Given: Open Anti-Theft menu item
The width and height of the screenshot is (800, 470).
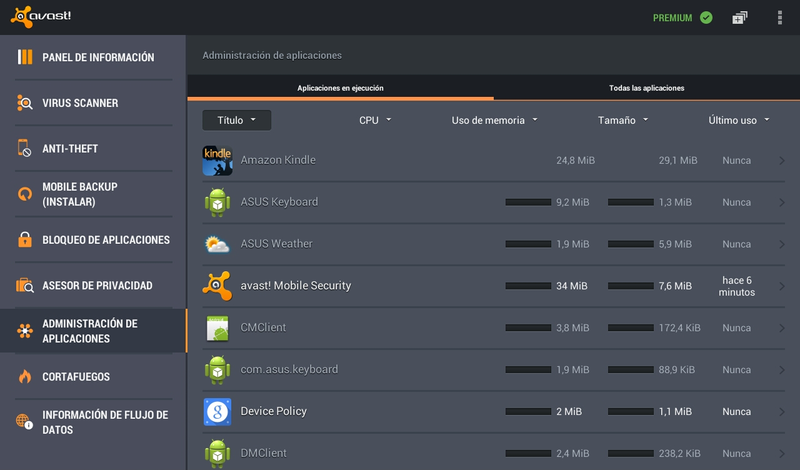Looking at the screenshot, I should coord(93,148).
